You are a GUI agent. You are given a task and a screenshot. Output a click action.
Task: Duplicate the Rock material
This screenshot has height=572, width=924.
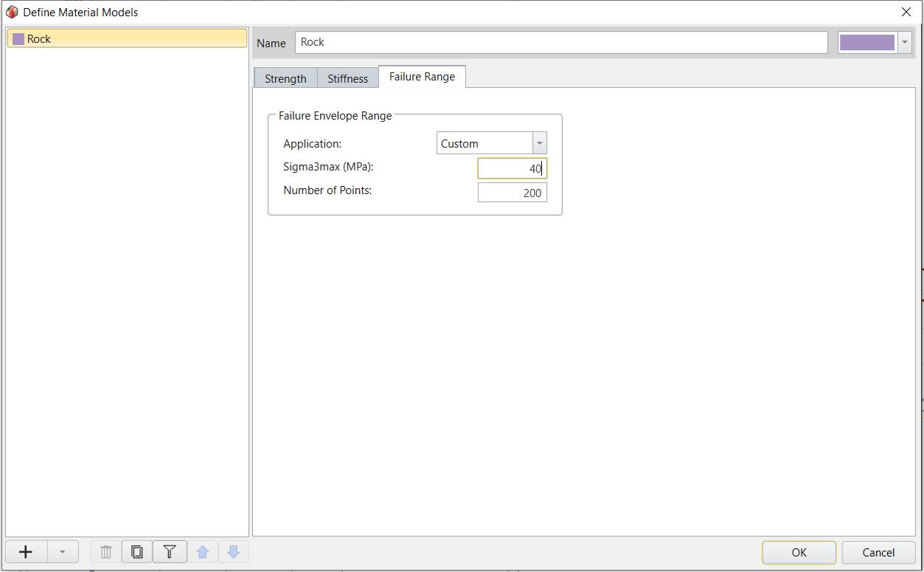136,551
